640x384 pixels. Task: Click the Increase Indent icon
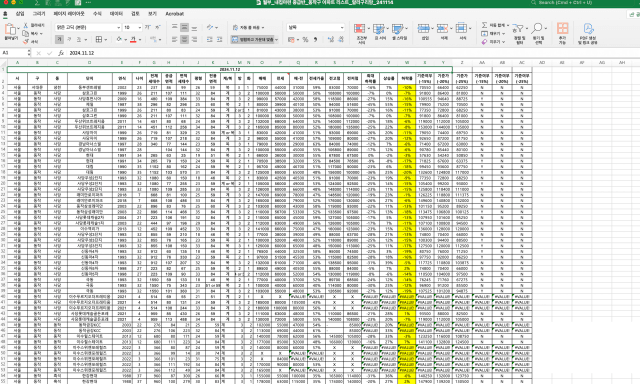point(219,40)
